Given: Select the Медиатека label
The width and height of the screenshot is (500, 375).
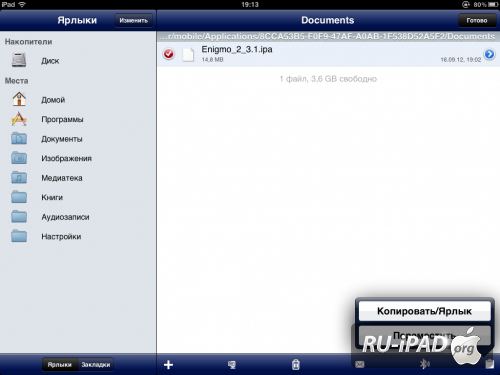Looking at the screenshot, I should point(62,178).
